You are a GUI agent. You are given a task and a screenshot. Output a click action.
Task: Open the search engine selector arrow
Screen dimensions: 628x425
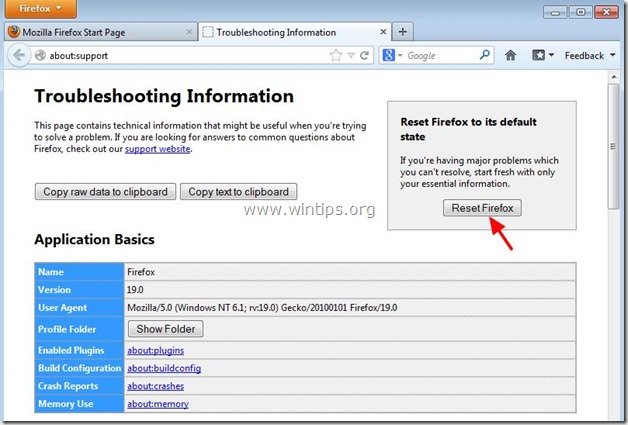point(400,55)
